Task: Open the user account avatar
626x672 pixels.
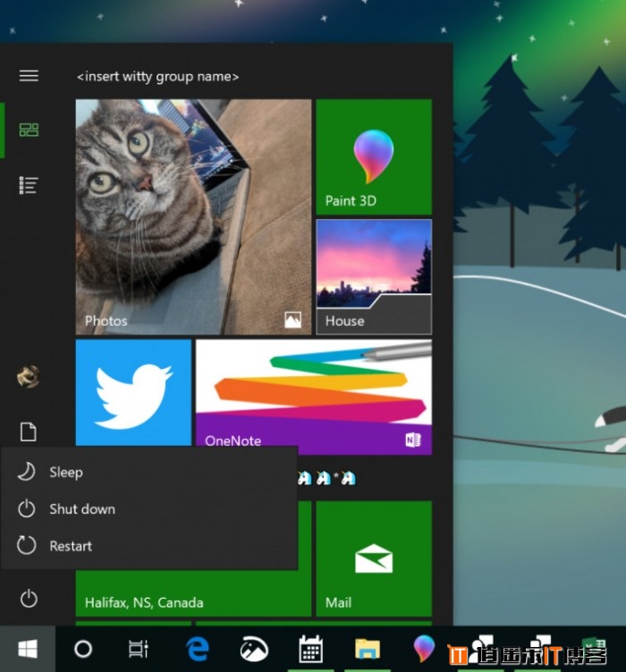Action: 29,377
